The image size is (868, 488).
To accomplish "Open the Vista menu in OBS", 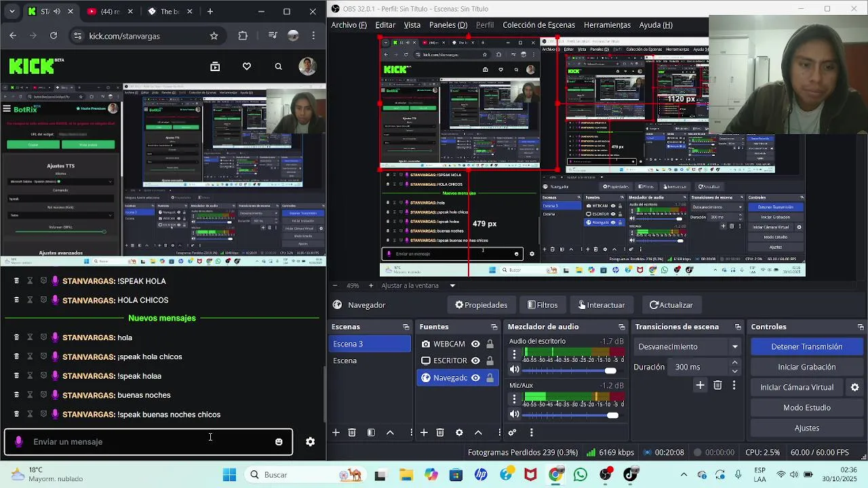I will (x=412, y=25).
